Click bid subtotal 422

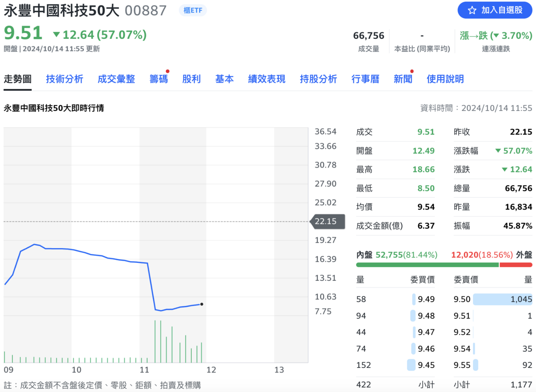(x=364, y=384)
